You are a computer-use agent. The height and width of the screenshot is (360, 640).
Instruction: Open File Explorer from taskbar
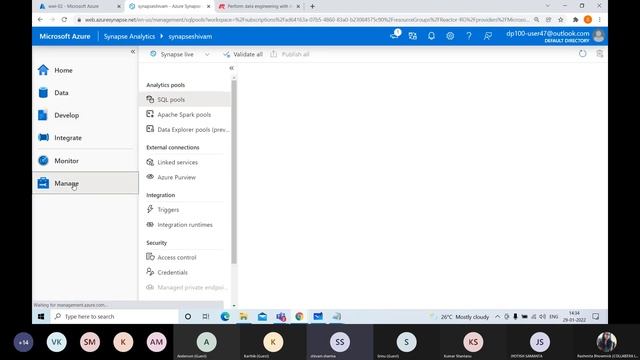point(244,316)
